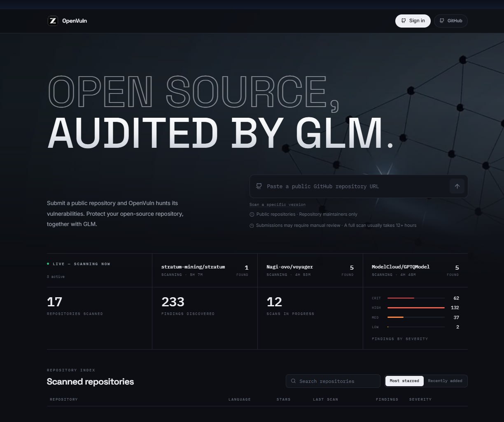Image resolution: width=504 pixels, height=422 pixels.
Task: Click the 132 high findings count
Action: click(x=455, y=308)
